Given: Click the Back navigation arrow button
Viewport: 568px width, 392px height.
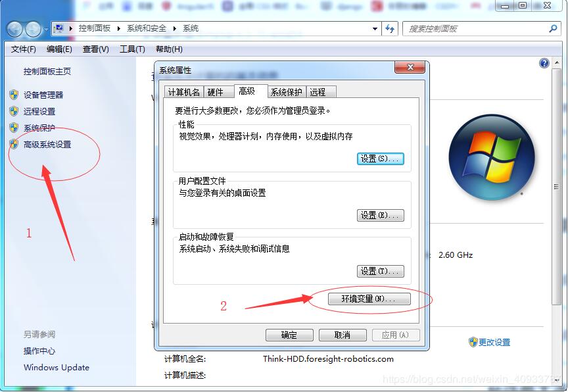Looking at the screenshot, I should point(15,29).
